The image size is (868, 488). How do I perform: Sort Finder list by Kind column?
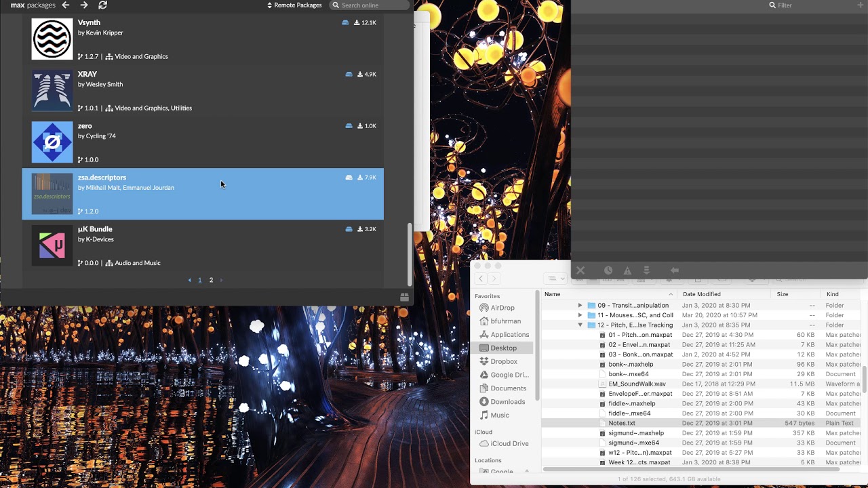click(841, 294)
